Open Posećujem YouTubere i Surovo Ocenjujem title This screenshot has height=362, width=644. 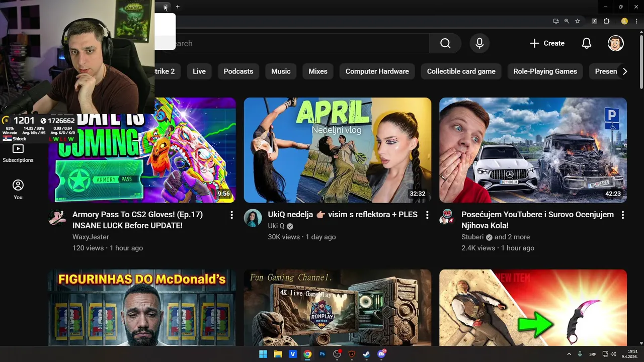pos(537,220)
